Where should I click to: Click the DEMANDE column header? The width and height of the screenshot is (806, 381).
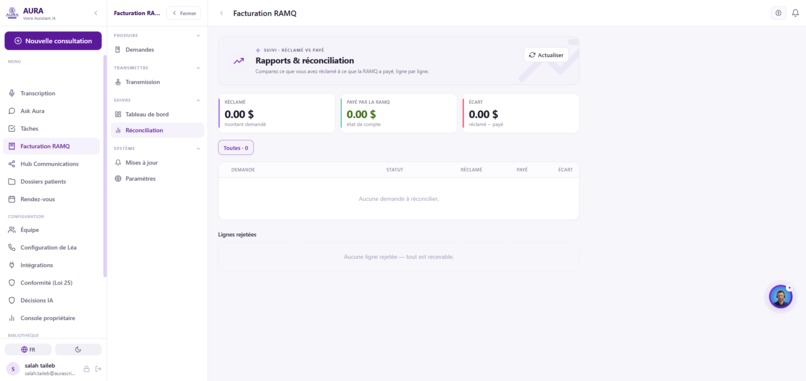pyautogui.click(x=243, y=170)
